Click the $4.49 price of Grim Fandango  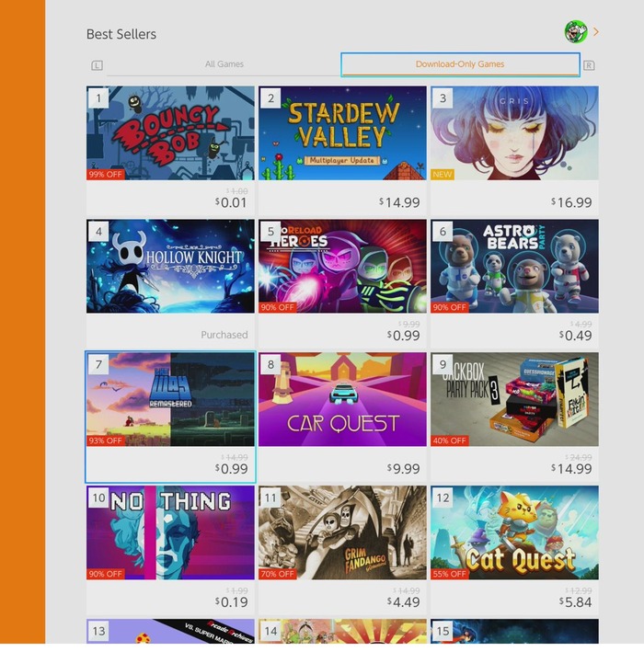click(x=403, y=602)
